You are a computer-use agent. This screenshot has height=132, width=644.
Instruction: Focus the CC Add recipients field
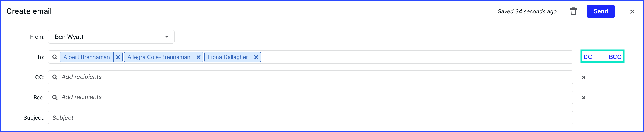[311, 77]
